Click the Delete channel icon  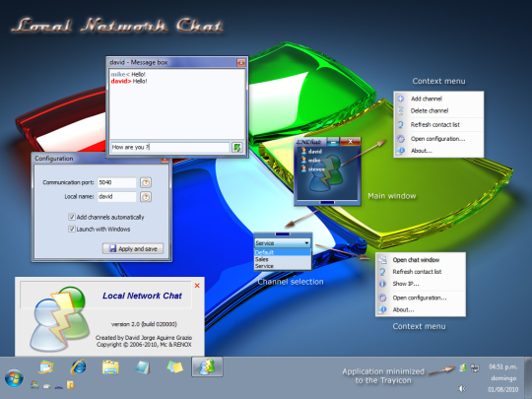point(401,110)
